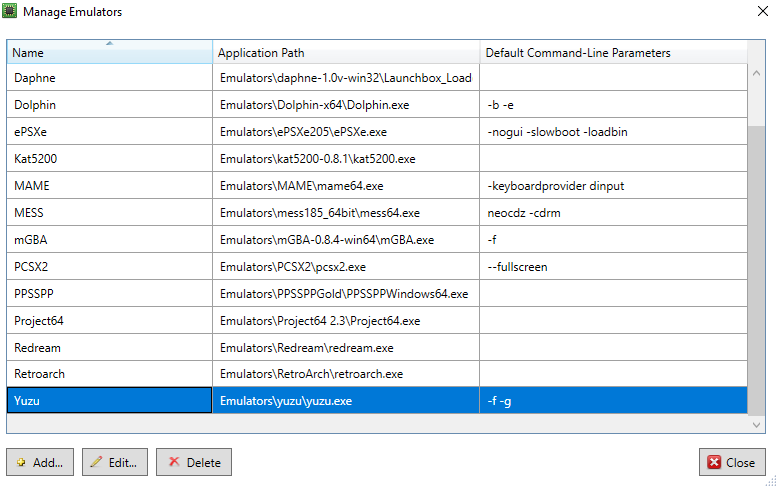Click the Redream\redream.exe path cell
776x487 pixels.
(x=346, y=347)
